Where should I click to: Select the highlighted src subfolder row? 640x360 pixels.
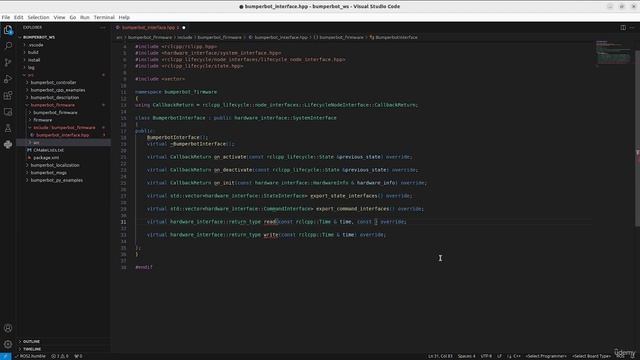[63, 142]
